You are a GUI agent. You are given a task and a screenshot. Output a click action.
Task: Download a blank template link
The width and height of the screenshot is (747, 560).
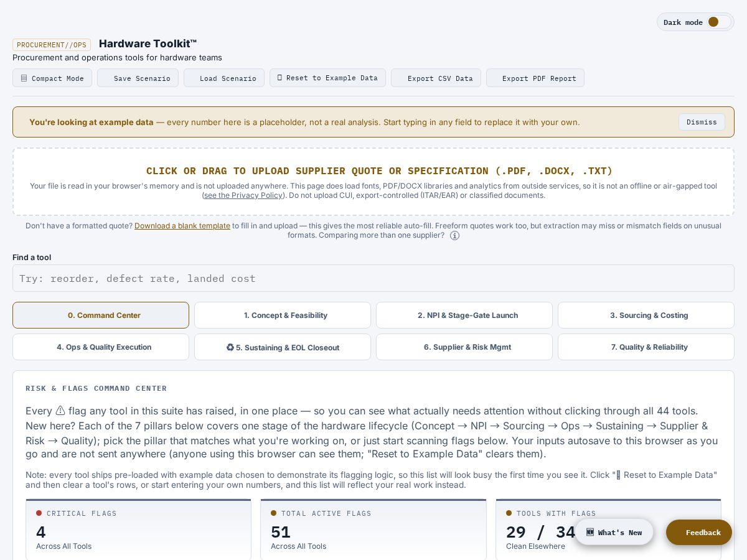coord(182,226)
